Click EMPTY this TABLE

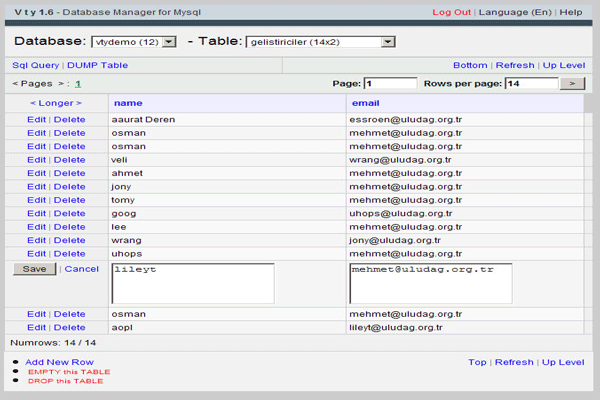point(69,372)
